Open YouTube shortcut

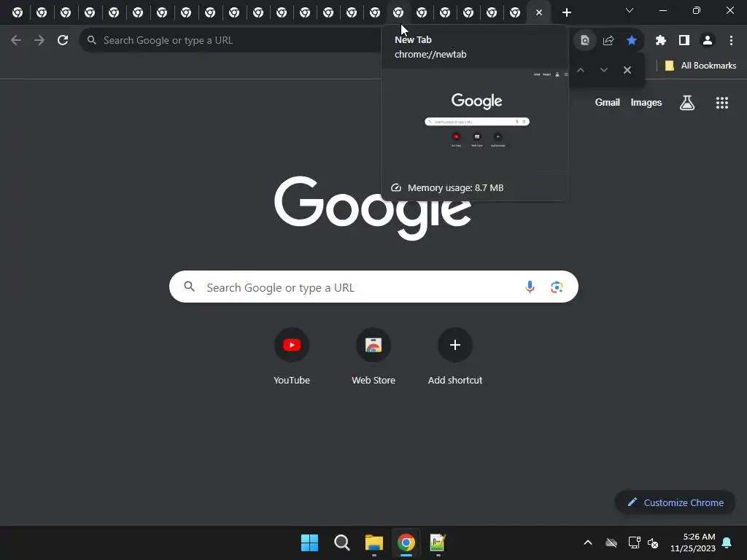coord(292,356)
